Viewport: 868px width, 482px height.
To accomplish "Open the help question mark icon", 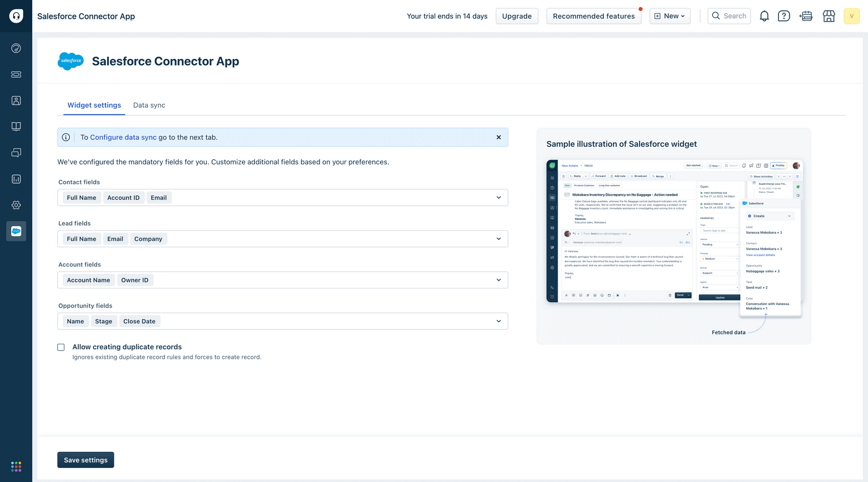I will click(x=784, y=16).
